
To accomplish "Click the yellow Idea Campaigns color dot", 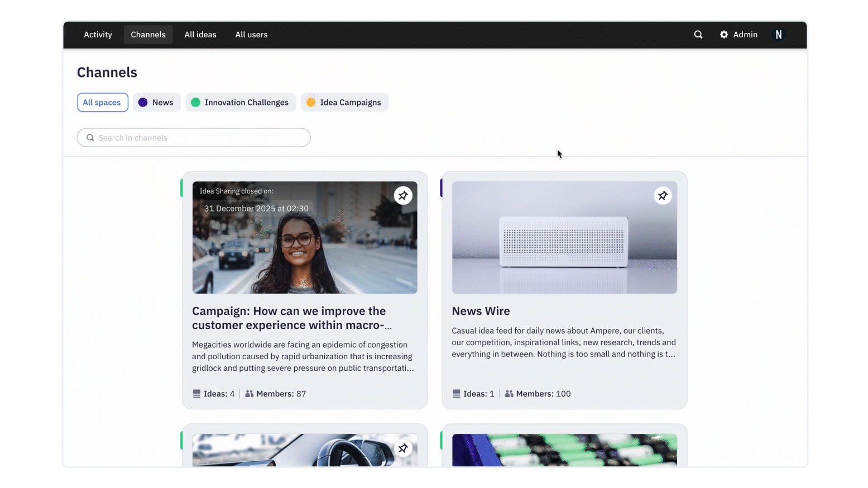I will coord(311,103).
